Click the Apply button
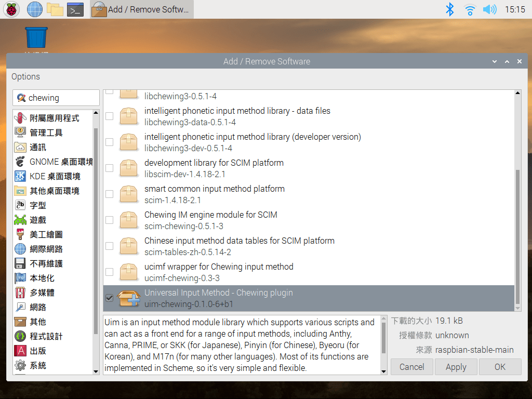The height and width of the screenshot is (399, 532). (456, 367)
